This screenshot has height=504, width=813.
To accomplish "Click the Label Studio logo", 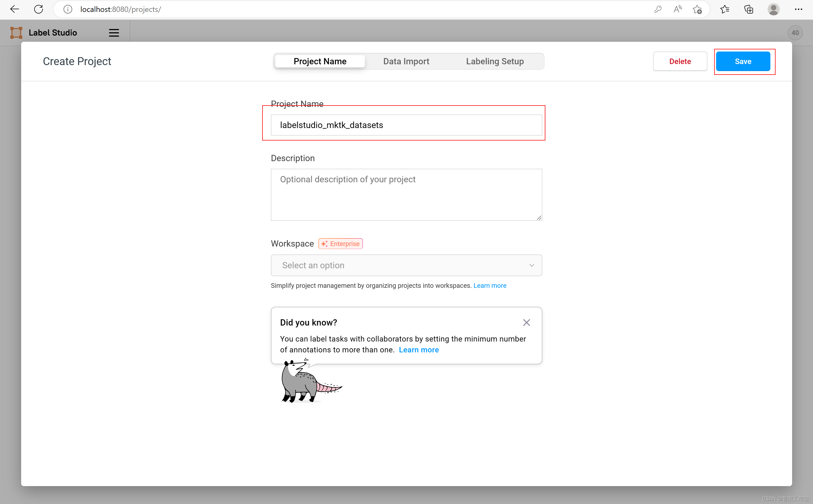I will [x=16, y=33].
